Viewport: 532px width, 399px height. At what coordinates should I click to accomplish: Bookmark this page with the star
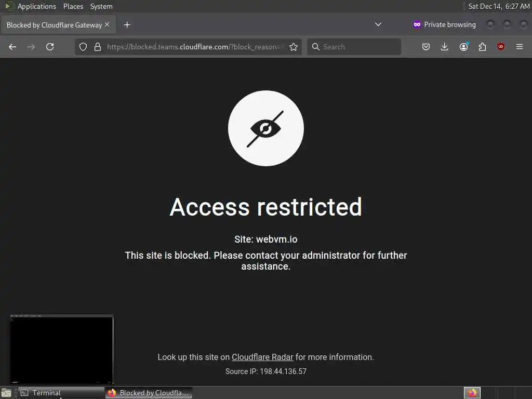point(294,47)
